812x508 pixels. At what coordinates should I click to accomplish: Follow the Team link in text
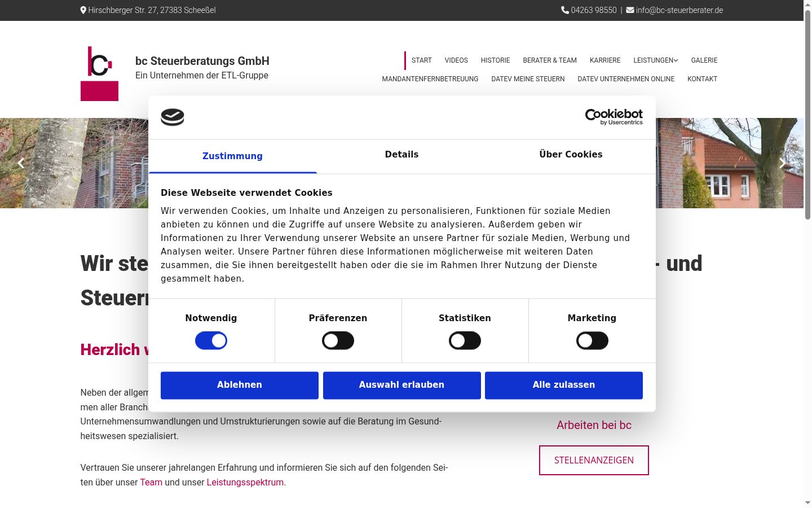(151, 482)
